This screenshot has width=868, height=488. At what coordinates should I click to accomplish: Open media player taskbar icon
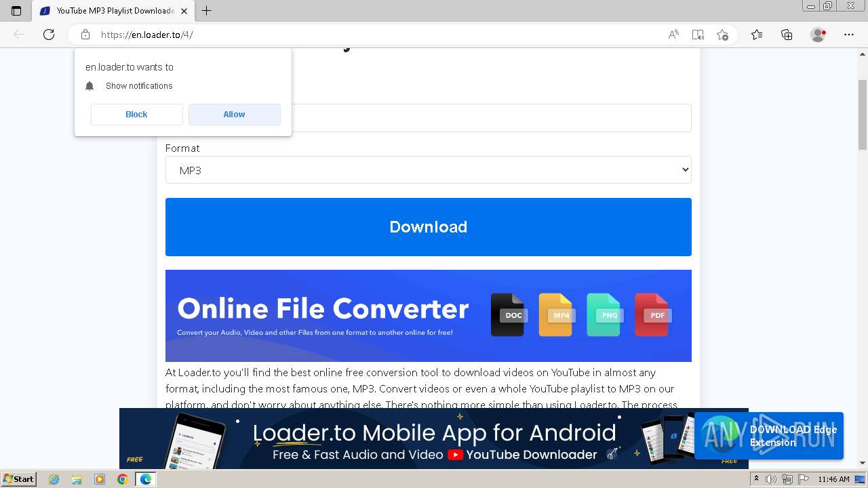(x=100, y=479)
